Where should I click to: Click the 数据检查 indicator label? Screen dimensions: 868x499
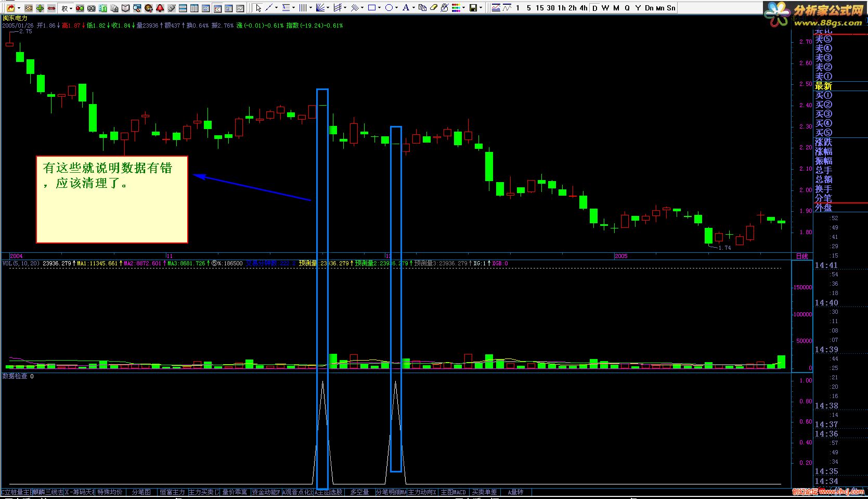15,376
